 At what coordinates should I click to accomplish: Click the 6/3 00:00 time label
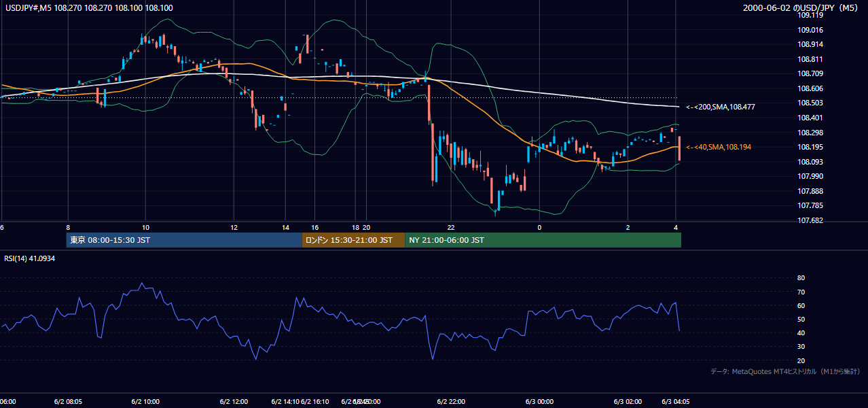click(539, 401)
